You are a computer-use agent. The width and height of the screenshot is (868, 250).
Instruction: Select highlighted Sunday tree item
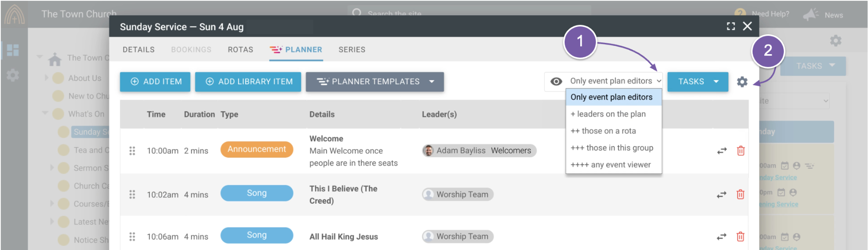(x=90, y=132)
